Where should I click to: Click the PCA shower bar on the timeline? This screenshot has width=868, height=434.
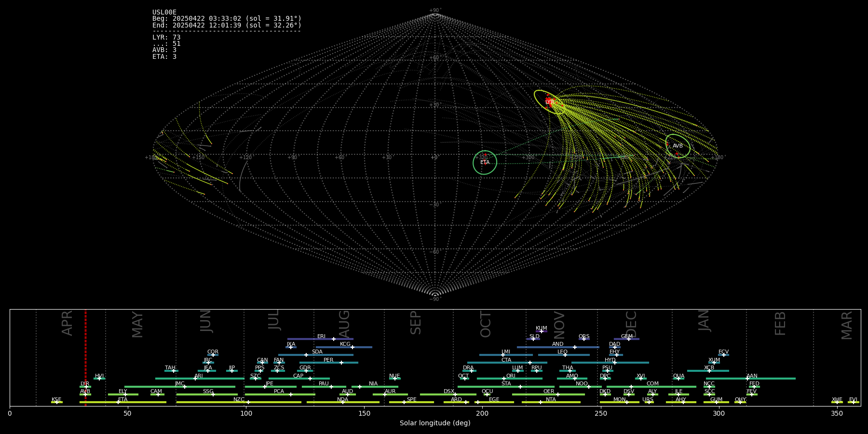pos(280,394)
